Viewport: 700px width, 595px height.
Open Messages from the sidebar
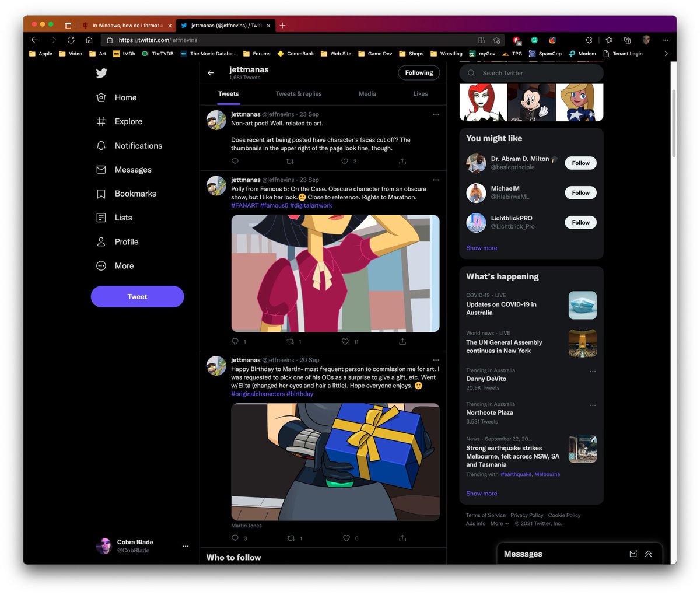pos(124,170)
